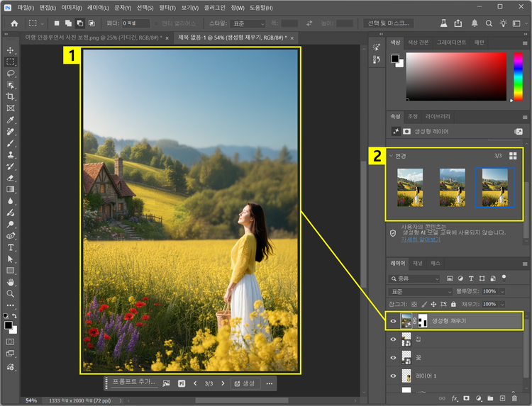The height and width of the screenshot is (406, 532).
Task: Click the Home icon in options bar
Action: tap(13, 23)
